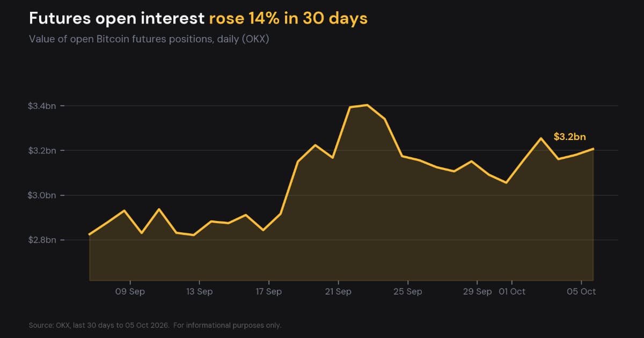Click the "$2.8bn" y-axis label
644x338 pixels.
point(42,240)
